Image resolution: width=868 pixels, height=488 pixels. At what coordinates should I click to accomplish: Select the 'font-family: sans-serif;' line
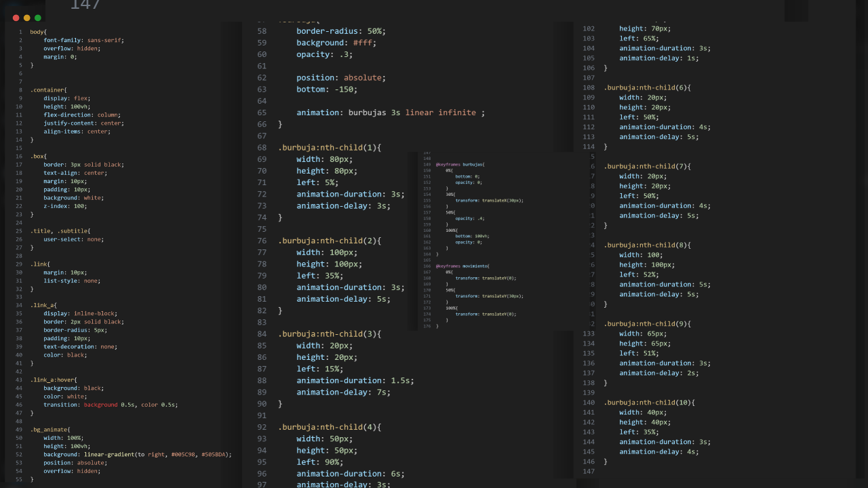pos(83,40)
